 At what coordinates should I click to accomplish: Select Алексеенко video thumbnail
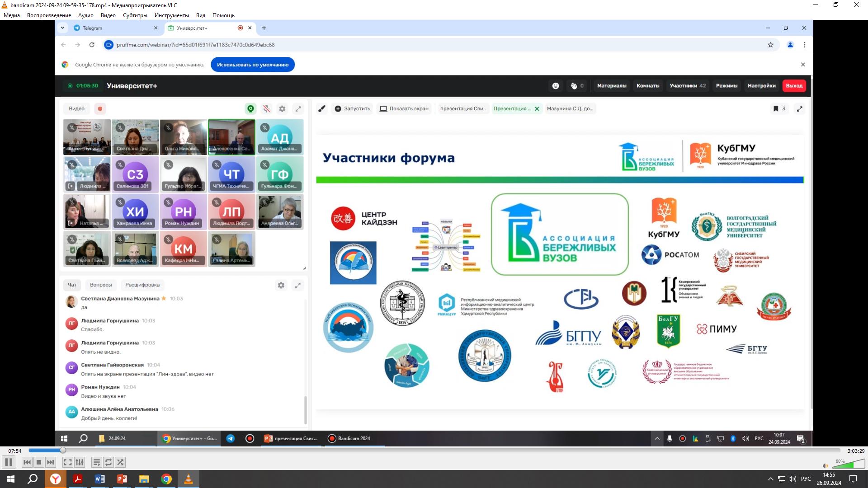[231, 137]
